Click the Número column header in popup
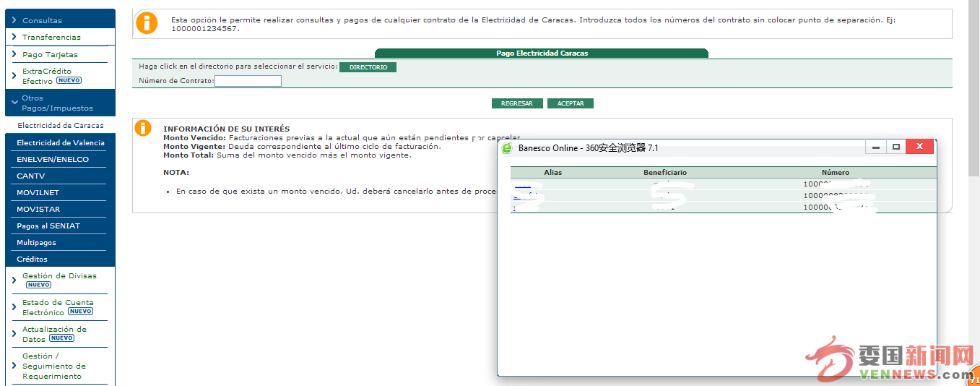The image size is (980, 386). pos(836,173)
